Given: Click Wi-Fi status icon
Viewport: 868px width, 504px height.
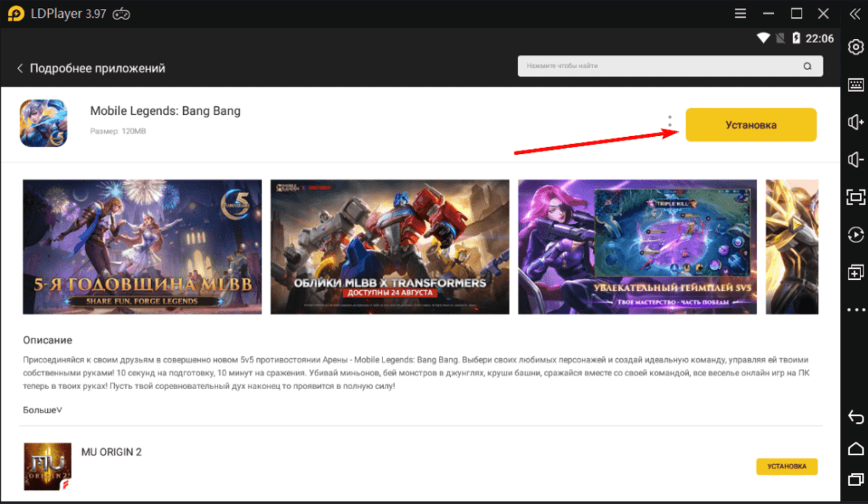Looking at the screenshot, I should pyautogui.click(x=763, y=38).
